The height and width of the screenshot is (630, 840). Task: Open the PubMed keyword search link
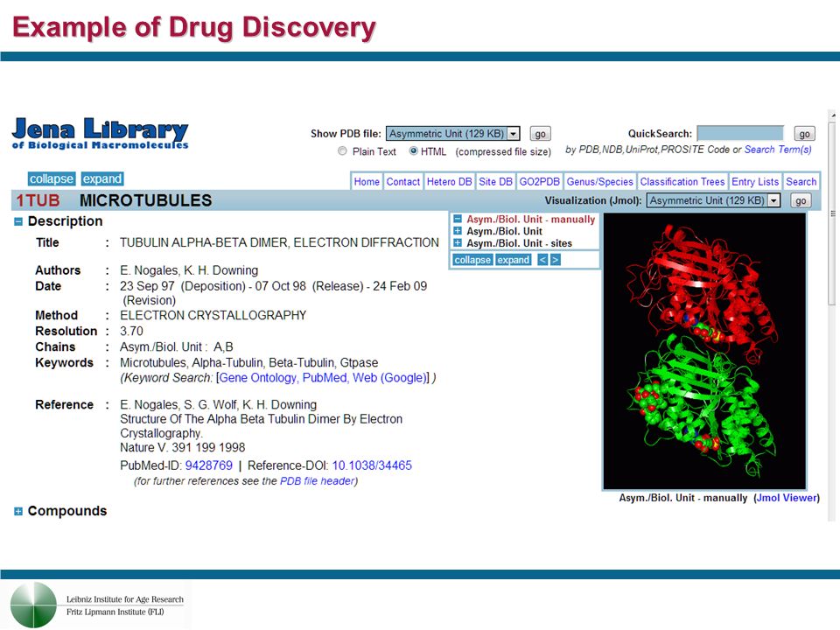pyautogui.click(x=325, y=378)
